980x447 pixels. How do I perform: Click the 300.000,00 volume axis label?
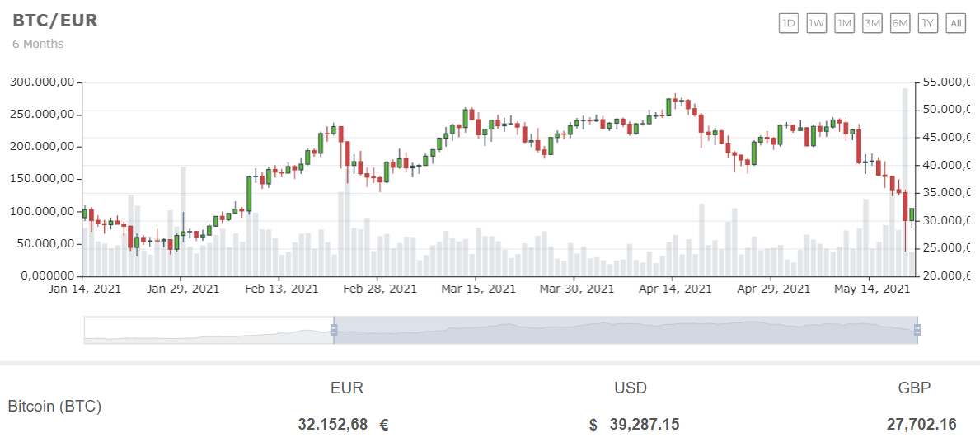(44, 82)
